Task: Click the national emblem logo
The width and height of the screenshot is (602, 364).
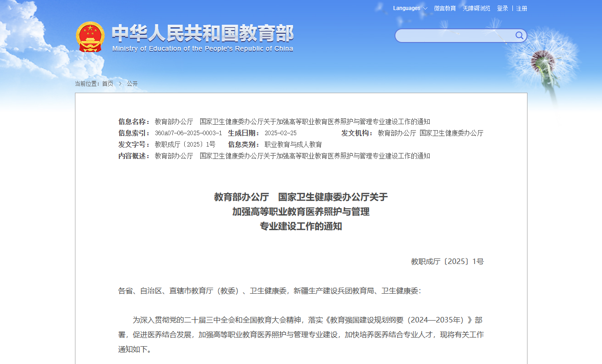Action: pyautogui.click(x=90, y=37)
